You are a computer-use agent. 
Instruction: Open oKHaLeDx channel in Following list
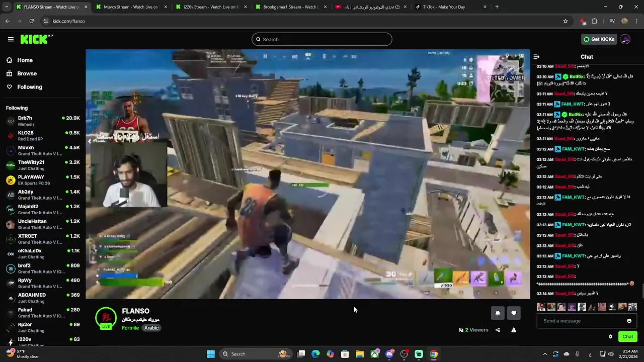click(x=43, y=254)
